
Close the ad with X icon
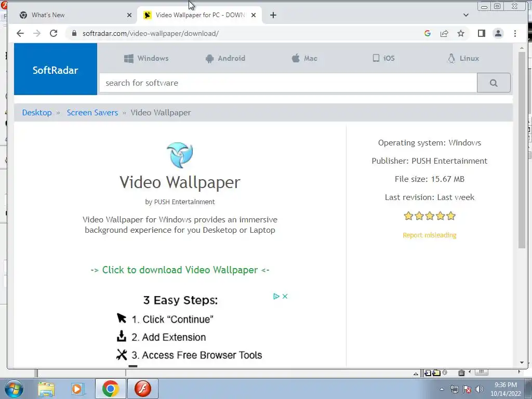(x=285, y=296)
